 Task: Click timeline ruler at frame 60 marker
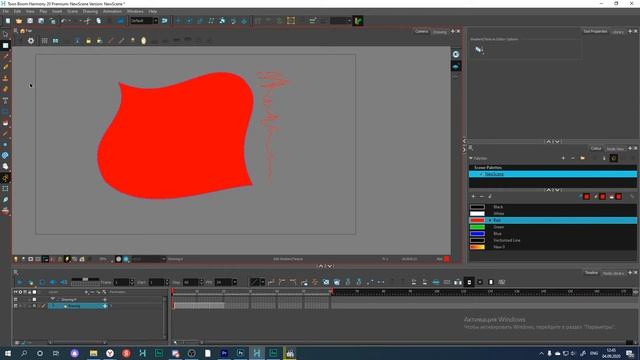click(x=331, y=291)
